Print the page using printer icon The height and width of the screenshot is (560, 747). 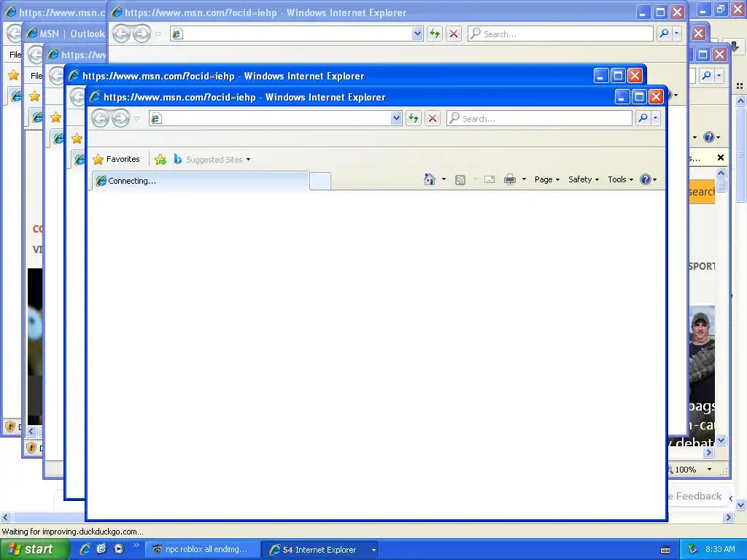click(510, 179)
